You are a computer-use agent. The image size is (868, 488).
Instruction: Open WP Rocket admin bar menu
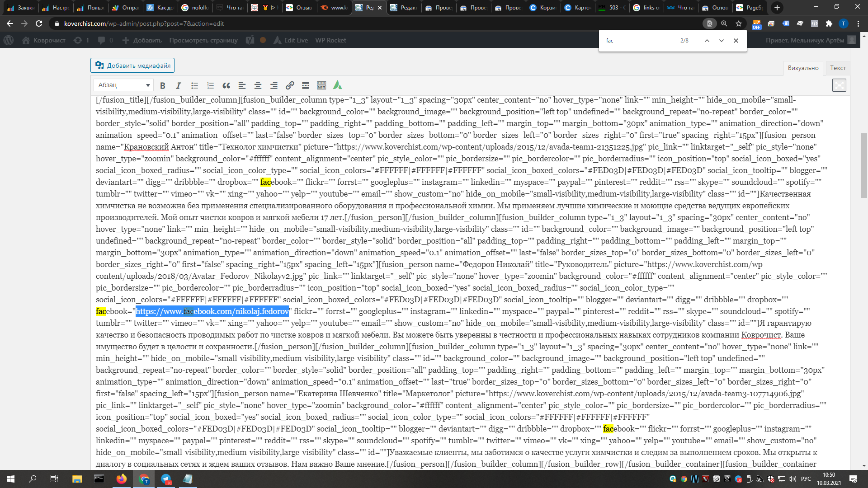(330, 40)
